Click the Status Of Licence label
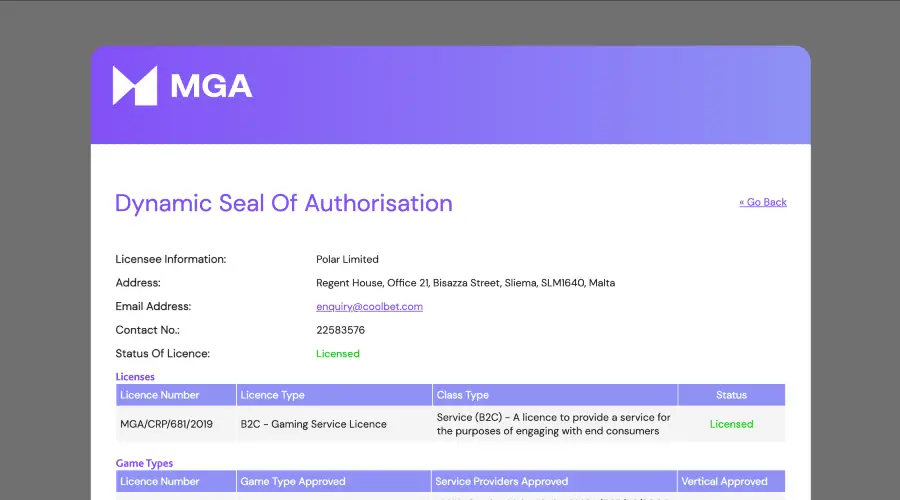 pyautogui.click(x=162, y=354)
